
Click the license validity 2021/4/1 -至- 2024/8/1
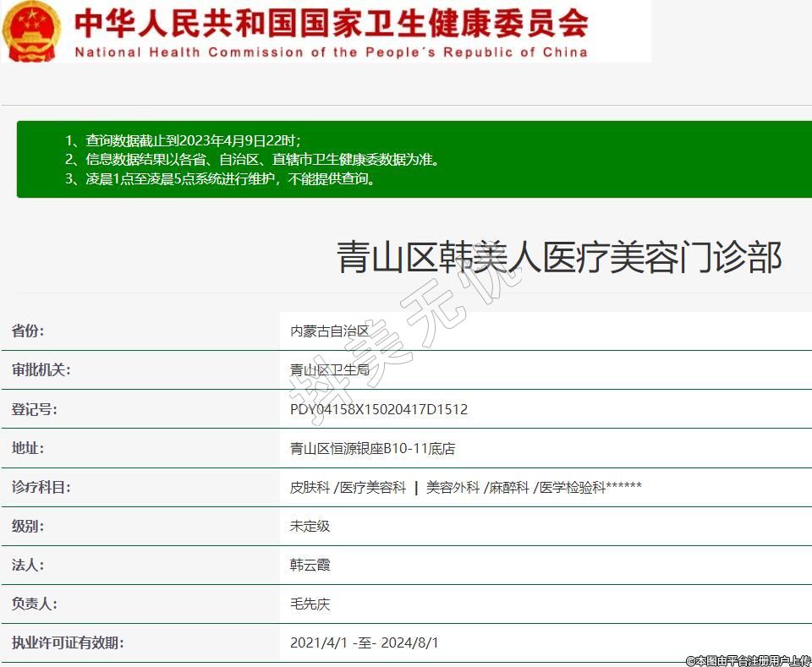pyautogui.click(x=364, y=642)
